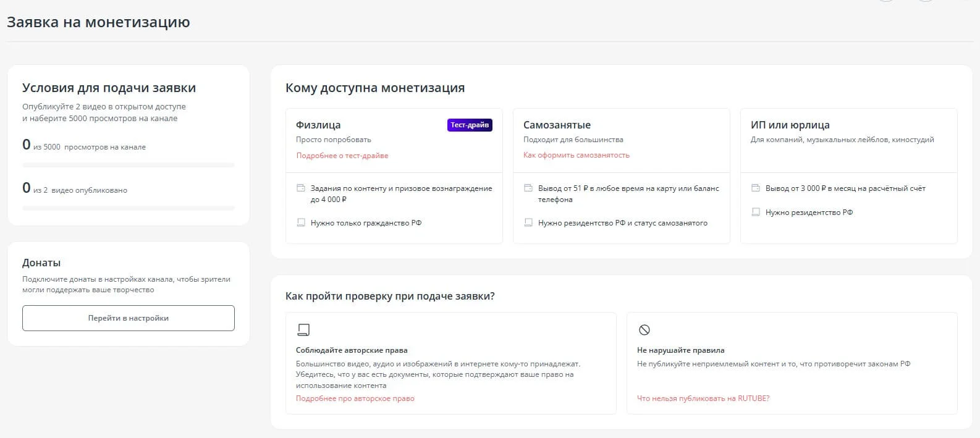The height and width of the screenshot is (438, 980).
Task: Click wallet icon beside 'Вывод от 3 000 ₽'
Action: 756,188
